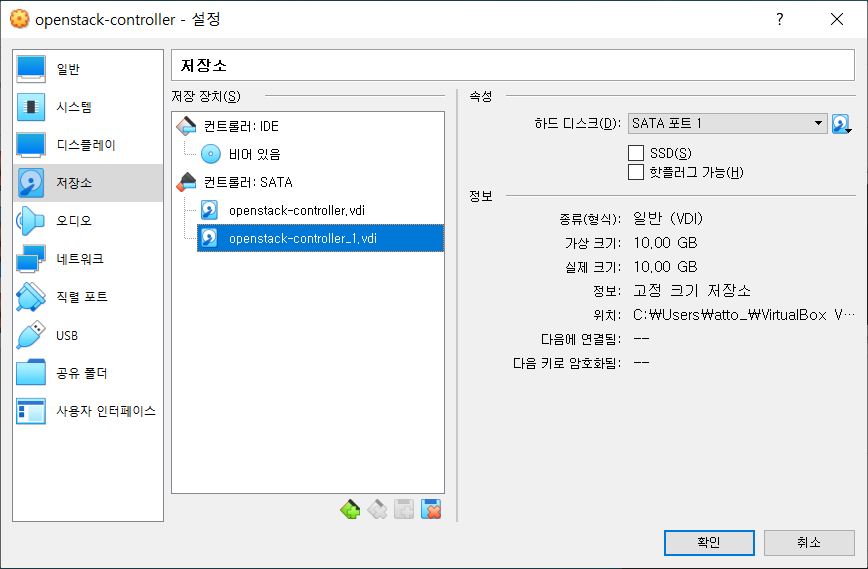Image resolution: width=868 pixels, height=569 pixels.
Task: Click the 일반 (VDI) type value
Action: (x=668, y=219)
